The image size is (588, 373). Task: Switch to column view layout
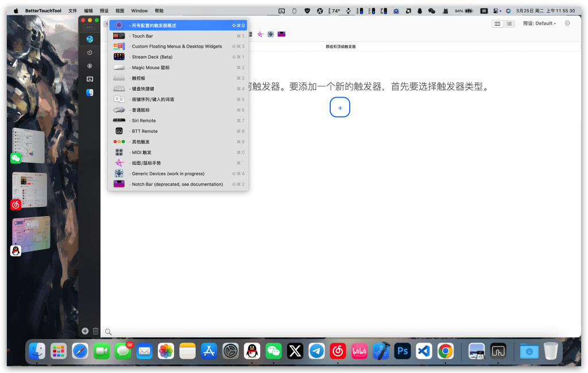coord(497,24)
